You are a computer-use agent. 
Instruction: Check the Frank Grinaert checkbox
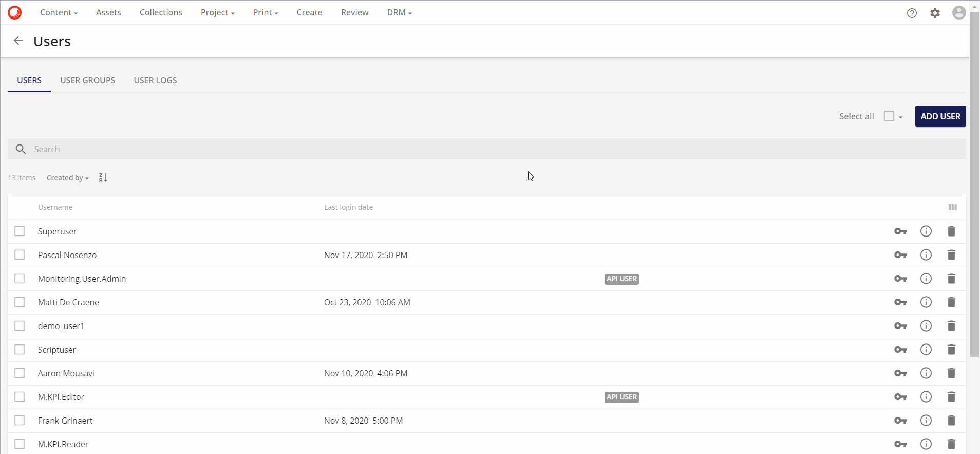[20, 421]
